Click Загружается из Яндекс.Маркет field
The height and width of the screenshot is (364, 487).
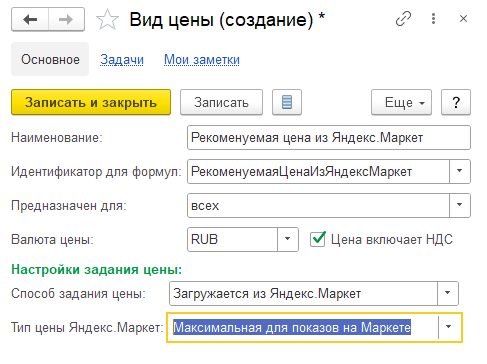pos(303,293)
